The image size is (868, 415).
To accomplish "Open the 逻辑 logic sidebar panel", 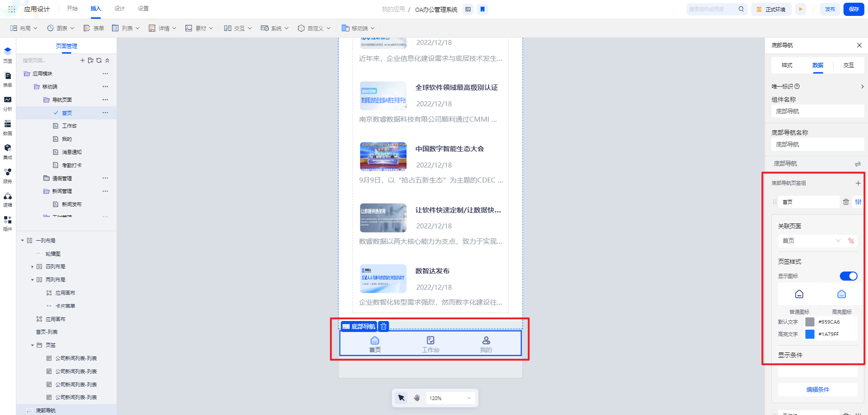I will click(8, 199).
